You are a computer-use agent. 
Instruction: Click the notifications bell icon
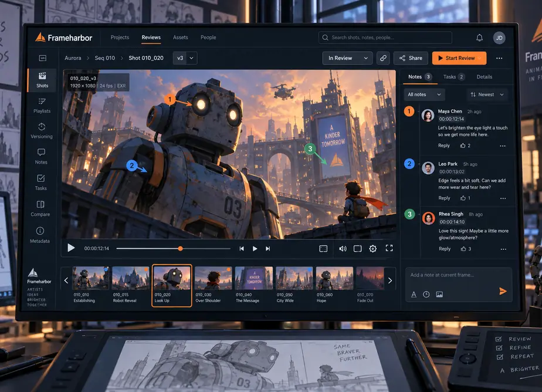[x=479, y=38]
